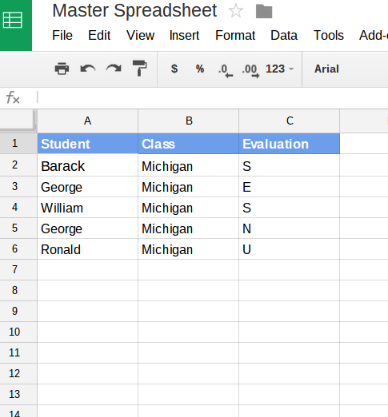
Task: Open the Arial font dropdown
Action: tap(327, 69)
